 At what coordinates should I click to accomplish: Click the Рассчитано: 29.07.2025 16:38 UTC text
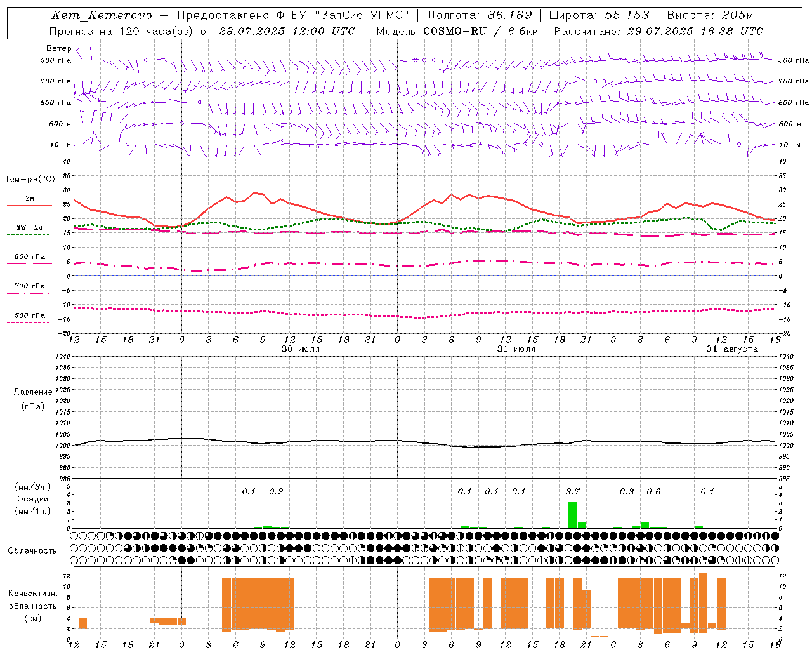click(x=659, y=31)
